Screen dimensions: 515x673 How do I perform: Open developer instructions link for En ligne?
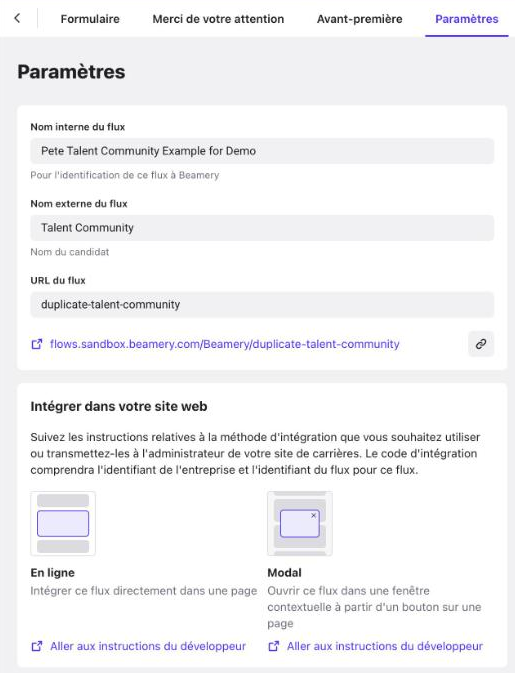pyautogui.click(x=148, y=646)
